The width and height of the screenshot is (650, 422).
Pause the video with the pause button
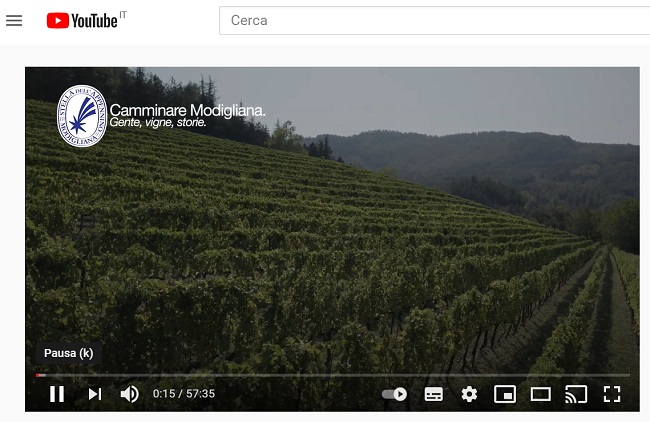pyautogui.click(x=57, y=394)
